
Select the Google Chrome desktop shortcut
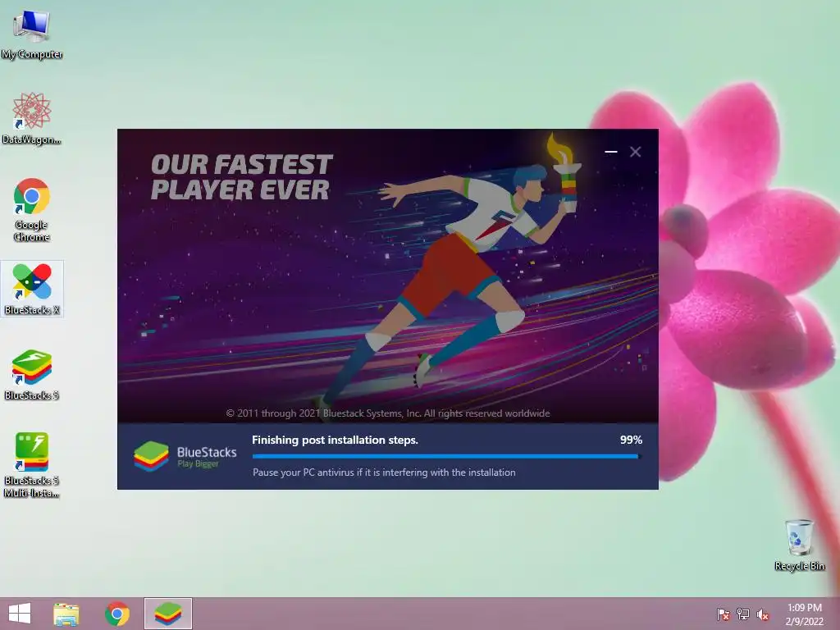32,209
